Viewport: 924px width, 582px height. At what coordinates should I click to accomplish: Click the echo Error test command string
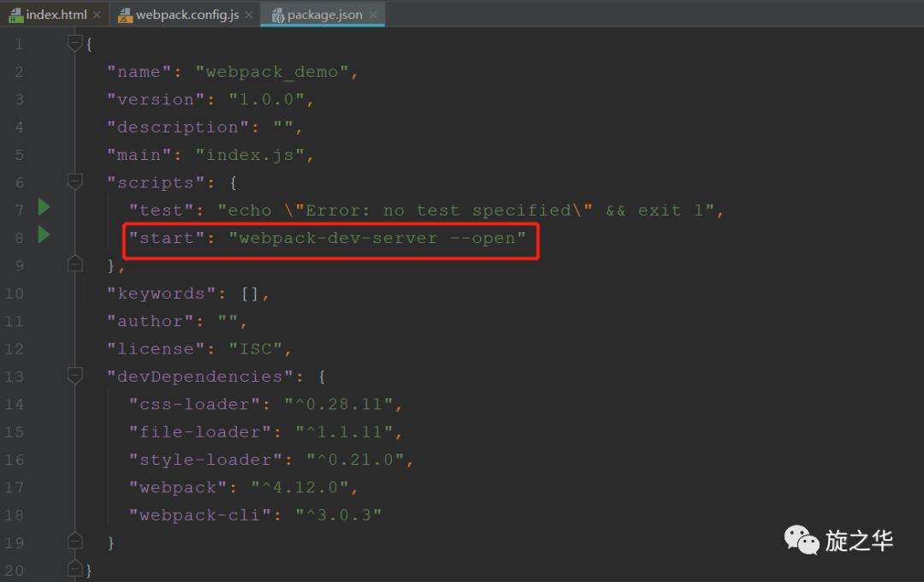(465, 211)
